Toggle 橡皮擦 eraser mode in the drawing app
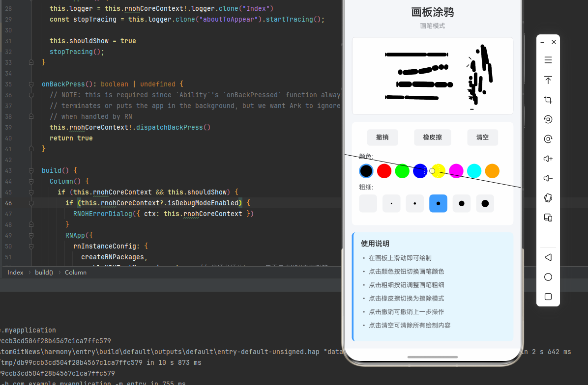 pyautogui.click(x=433, y=137)
